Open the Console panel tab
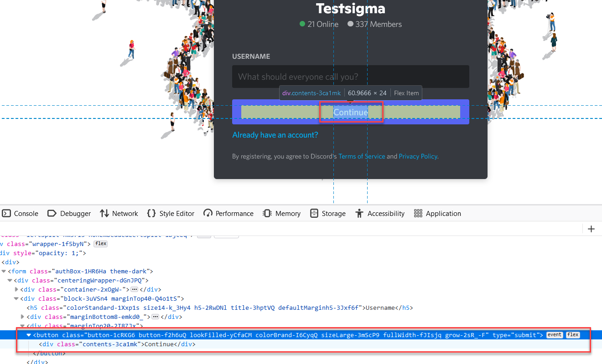Image resolution: width=602 pixels, height=364 pixels. pos(20,213)
